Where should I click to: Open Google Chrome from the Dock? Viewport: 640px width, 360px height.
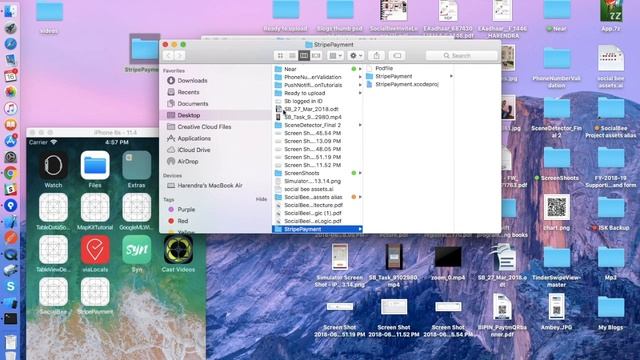click(x=11, y=173)
